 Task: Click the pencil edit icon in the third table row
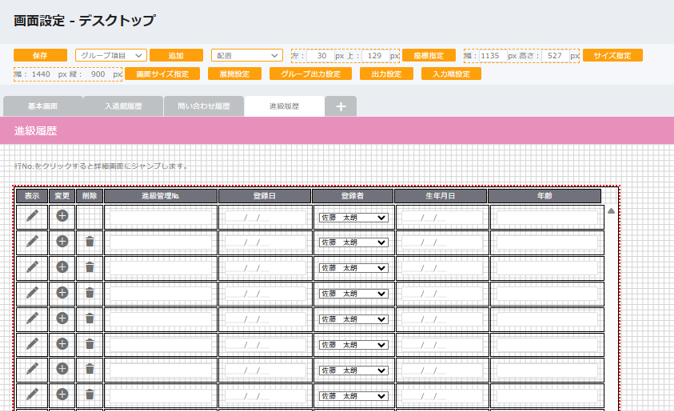[x=32, y=267]
